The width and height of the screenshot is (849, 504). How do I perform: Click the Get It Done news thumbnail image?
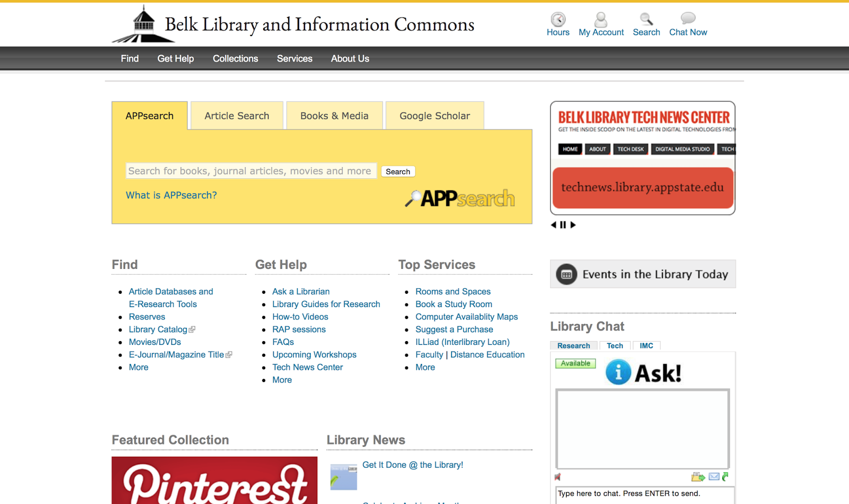pyautogui.click(x=344, y=477)
